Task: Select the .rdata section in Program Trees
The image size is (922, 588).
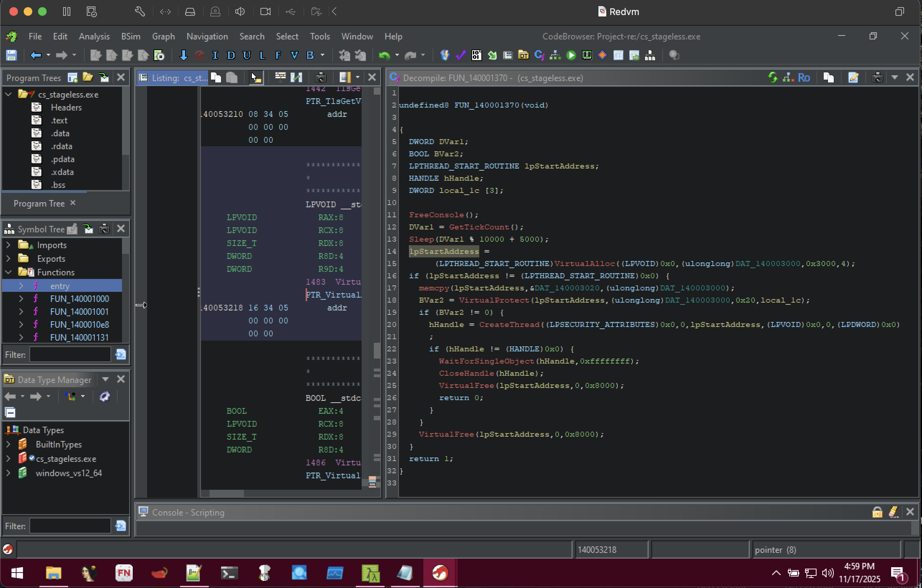Action: point(61,146)
